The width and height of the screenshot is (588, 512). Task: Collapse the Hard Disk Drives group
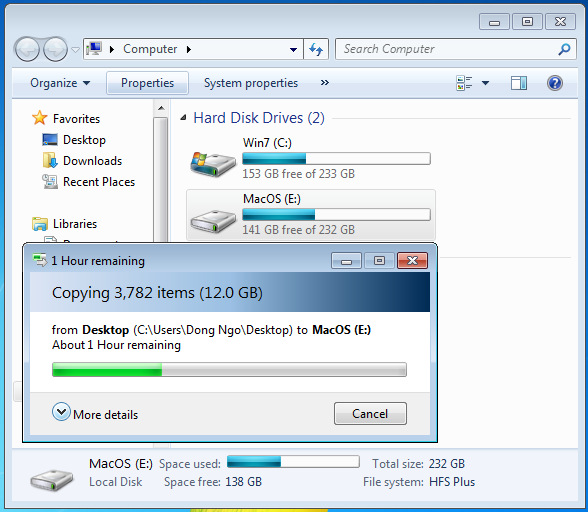coord(183,118)
